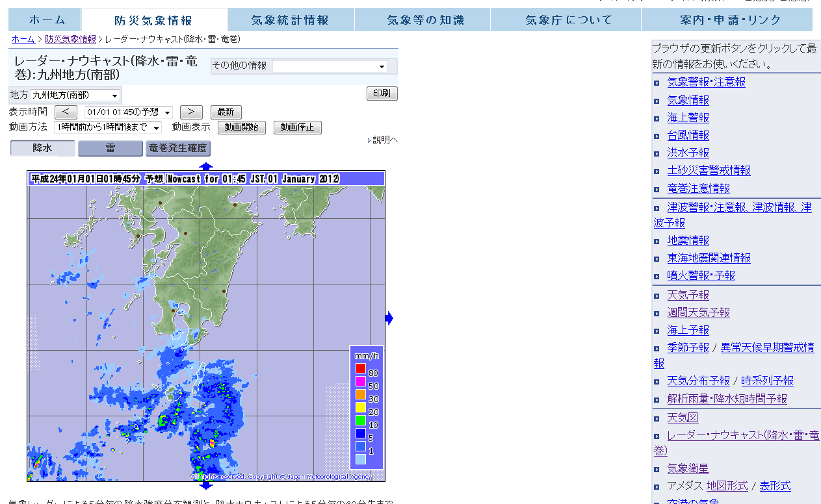Open the 地方 region dropdown
Screen dimensions: 821x504
(x=75, y=95)
